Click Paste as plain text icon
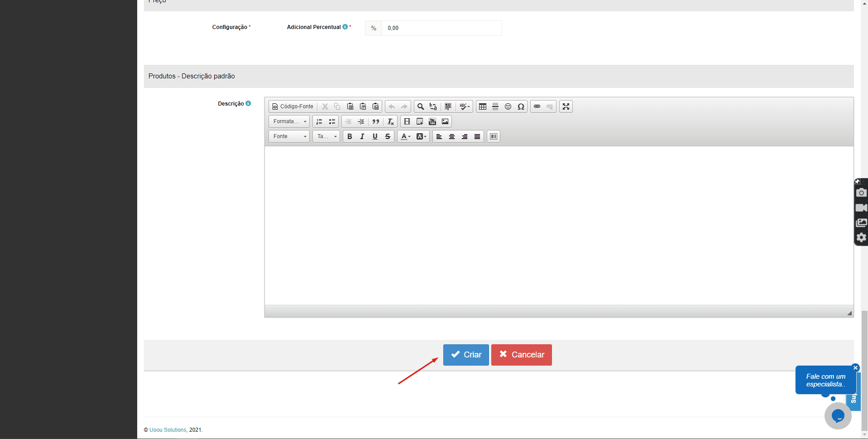This screenshot has height=439, width=868. point(363,106)
